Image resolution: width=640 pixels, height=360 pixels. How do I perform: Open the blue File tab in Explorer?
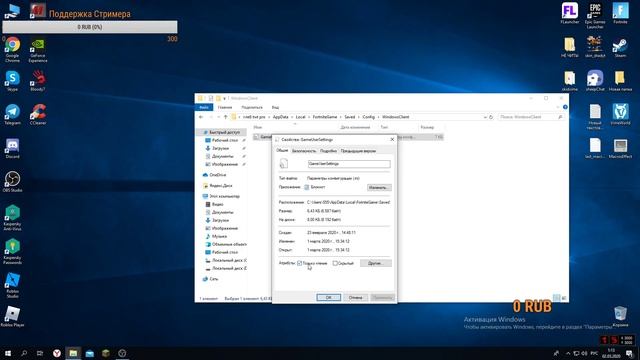[x=204, y=107]
